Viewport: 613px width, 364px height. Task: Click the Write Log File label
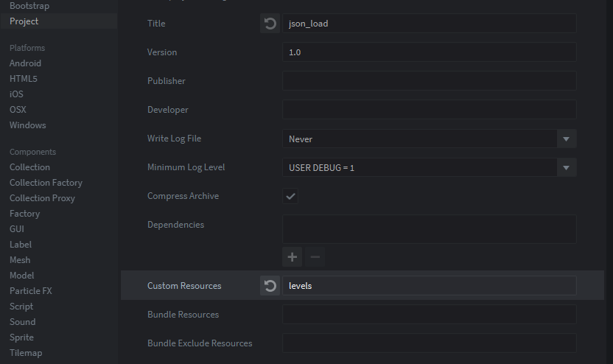(174, 139)
